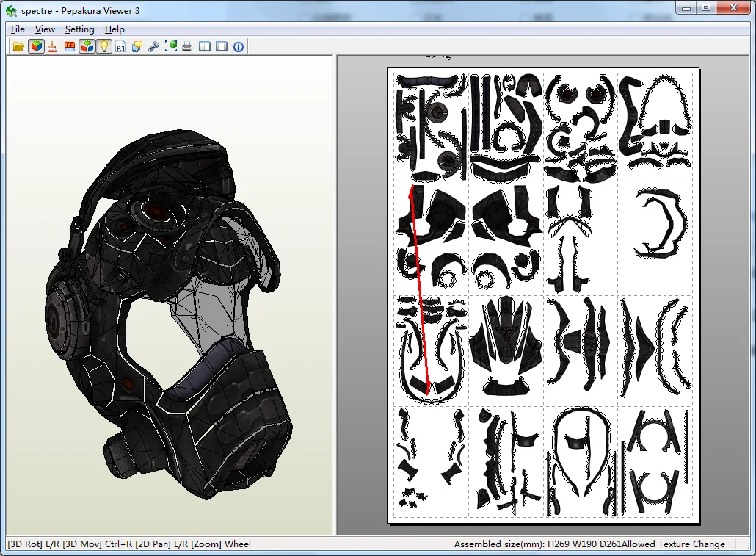Click the 'Assembled size(mm): H269 W190 D261' status text
Viewport: 756px width, 556px height.
(537, 544)
